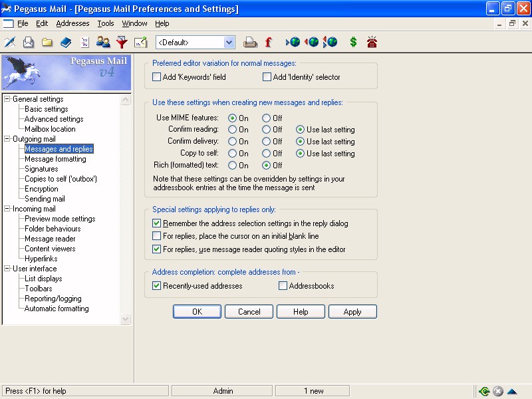Open Copies to self ('outbox') settings
The height and width of the screenshot is (399, 532).
(61, 179)
